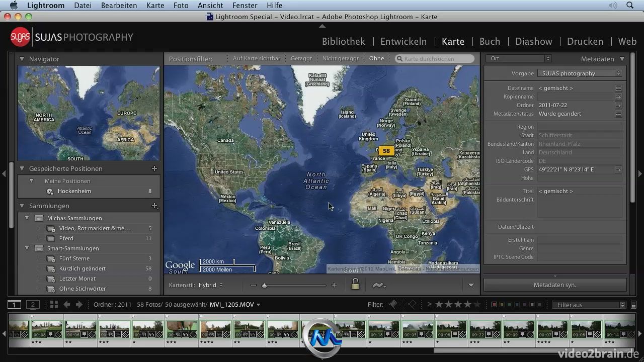
Task: Open toolbar options triangle below map
Action: pos(471,285)
